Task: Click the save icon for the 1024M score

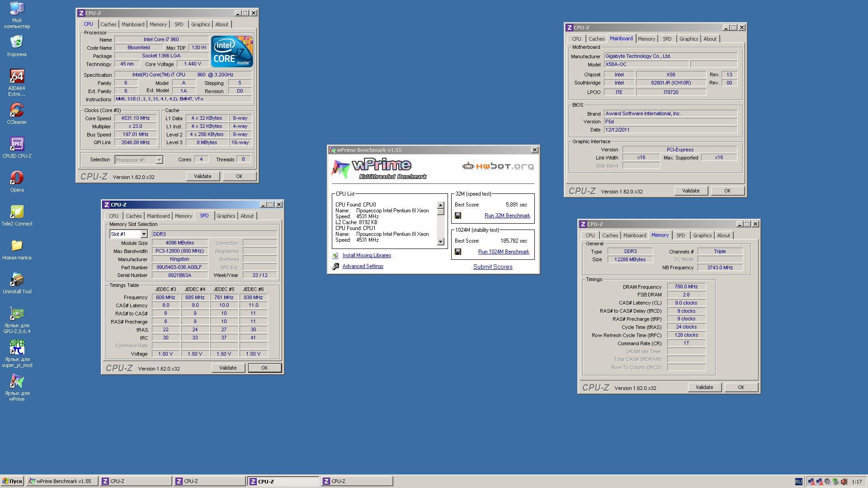Action: (x=458, y=252)
